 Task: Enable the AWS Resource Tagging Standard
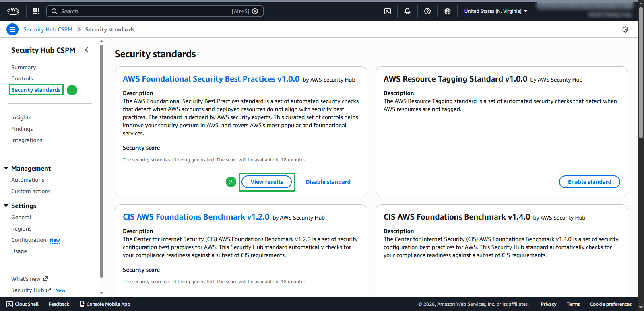click(589, 182)
